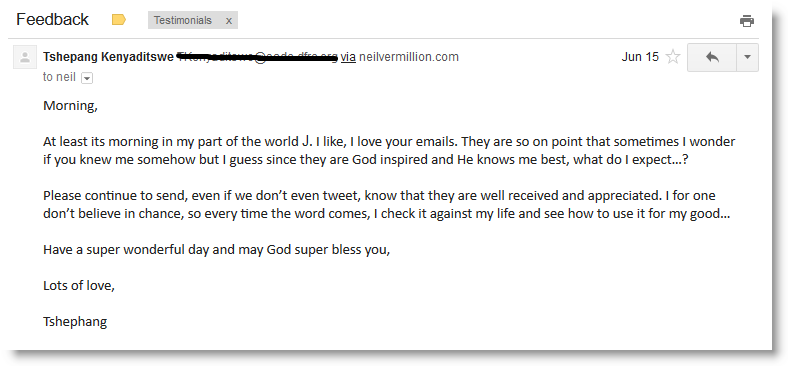Click the 'Morning,' greeting line
788x366 pixels.
[70, 106]
